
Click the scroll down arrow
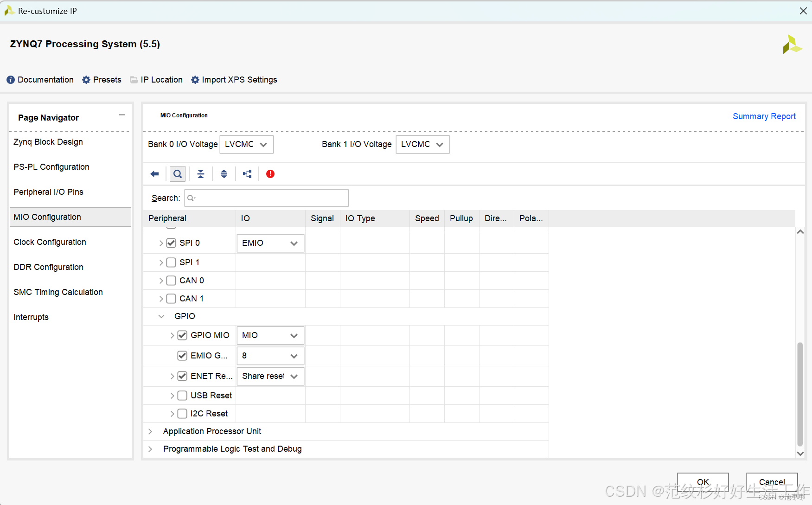click(x=800, y=454)
